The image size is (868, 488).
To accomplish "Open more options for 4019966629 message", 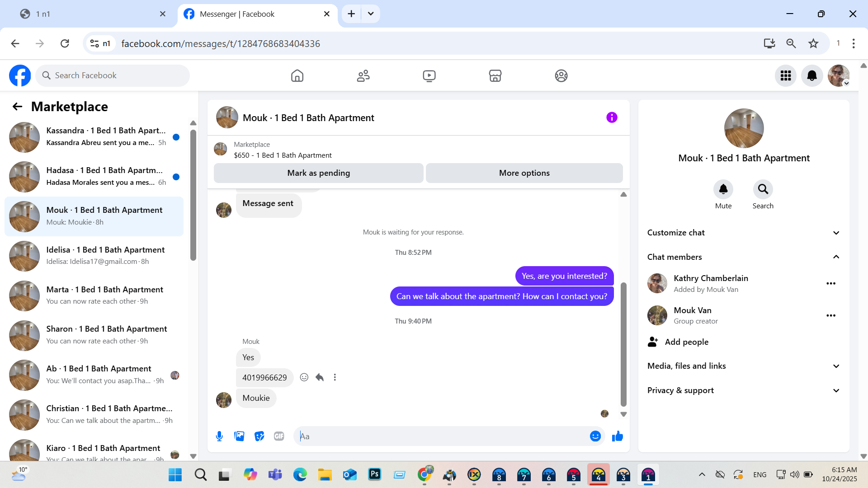I will pos(335,377).
